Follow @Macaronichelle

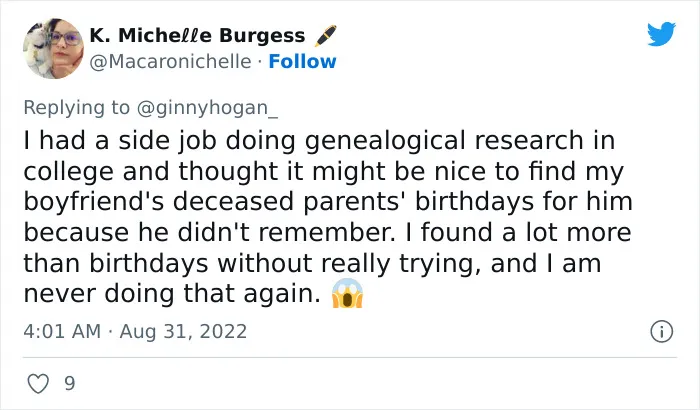pyautogui.click(x=302, y=62)
